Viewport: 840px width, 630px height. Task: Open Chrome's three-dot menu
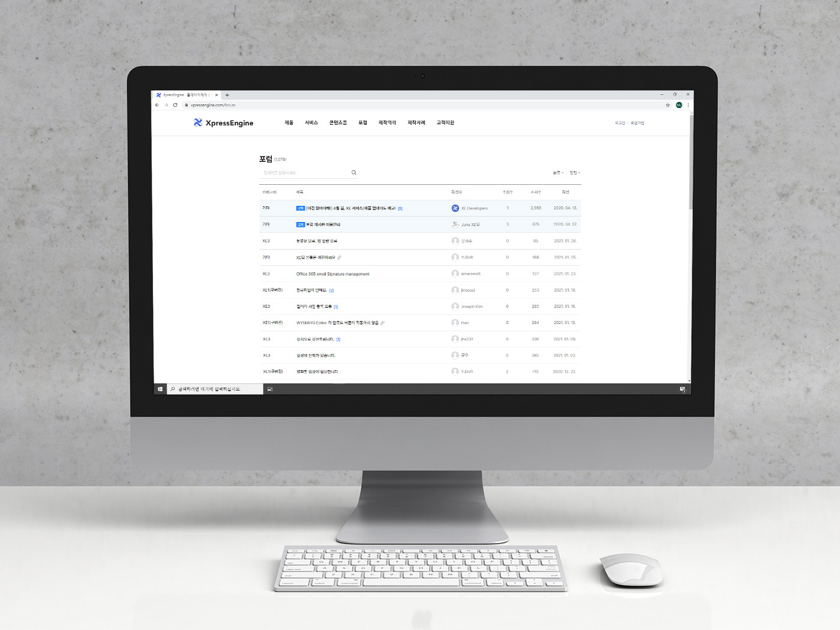pos(688,105)
